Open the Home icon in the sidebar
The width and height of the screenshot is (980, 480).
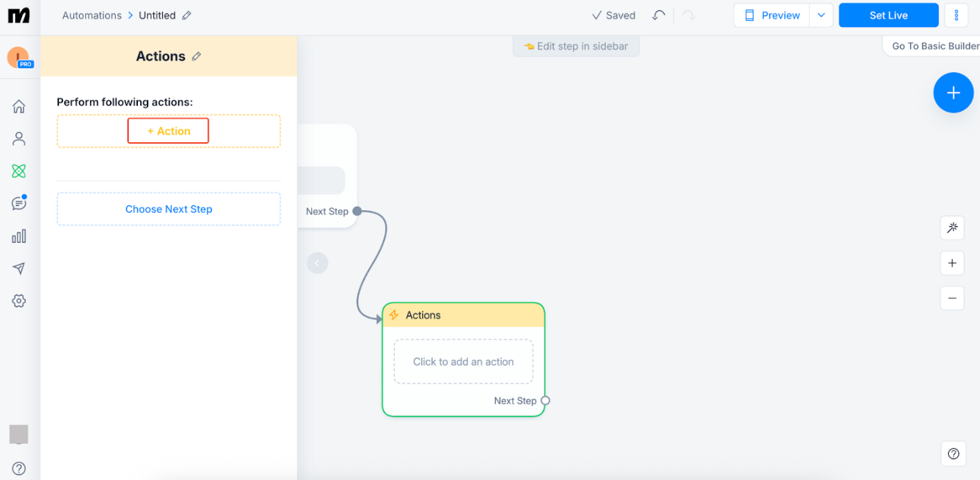19,106
